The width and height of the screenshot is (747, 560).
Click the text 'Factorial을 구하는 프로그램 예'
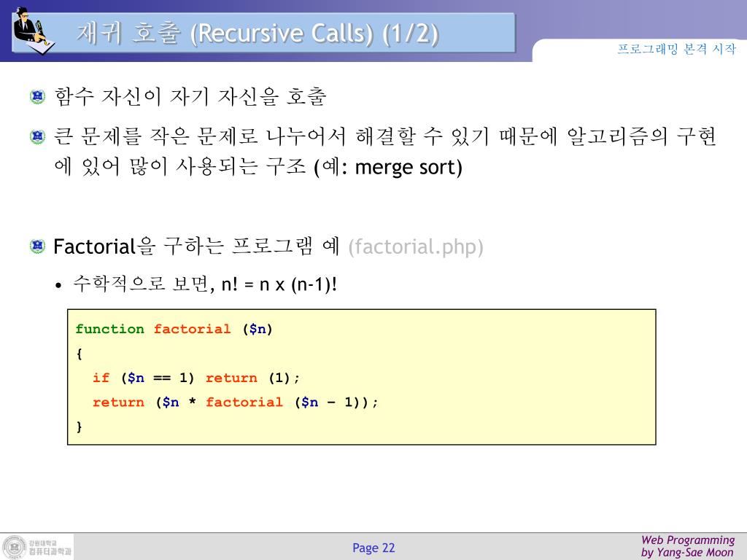[196, 246]
